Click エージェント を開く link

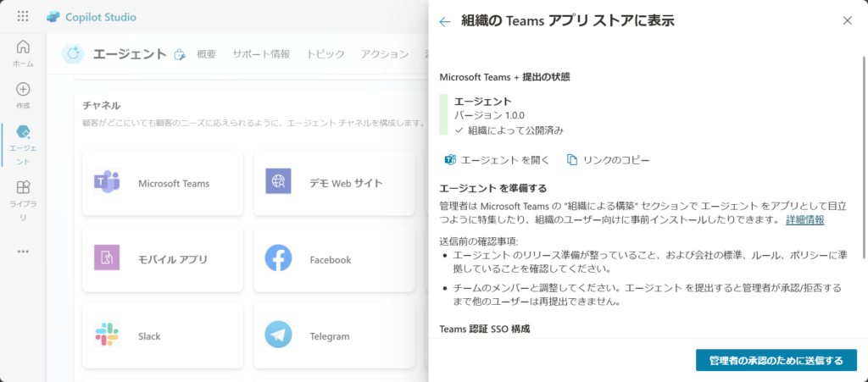pyautogui.click(x=505, y=160)
